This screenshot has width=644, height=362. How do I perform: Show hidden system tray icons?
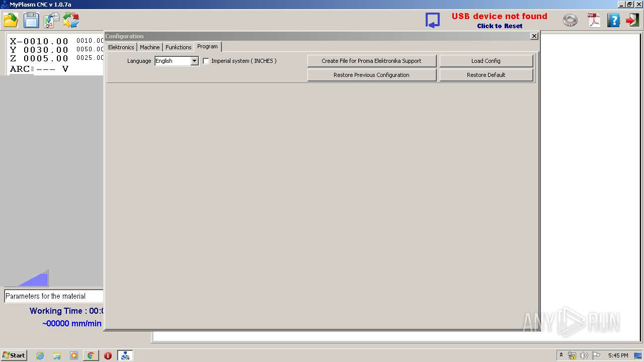561,355
